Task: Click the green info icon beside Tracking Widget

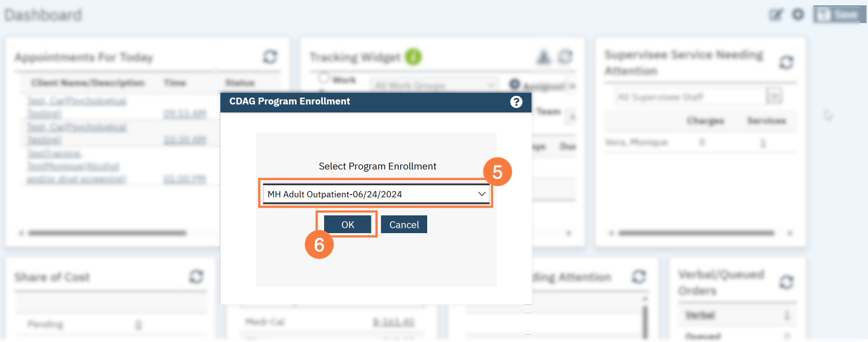Action: [x=414, y=57]
